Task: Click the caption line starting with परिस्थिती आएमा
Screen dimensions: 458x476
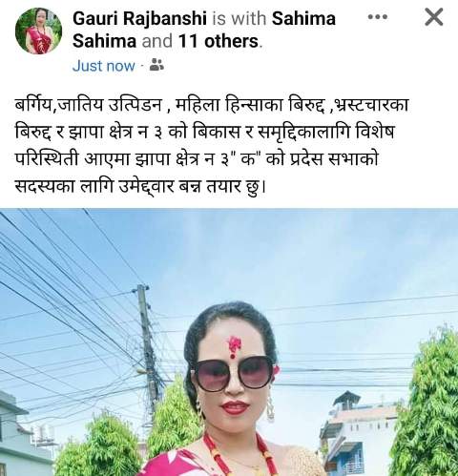Action: point(197,158)
